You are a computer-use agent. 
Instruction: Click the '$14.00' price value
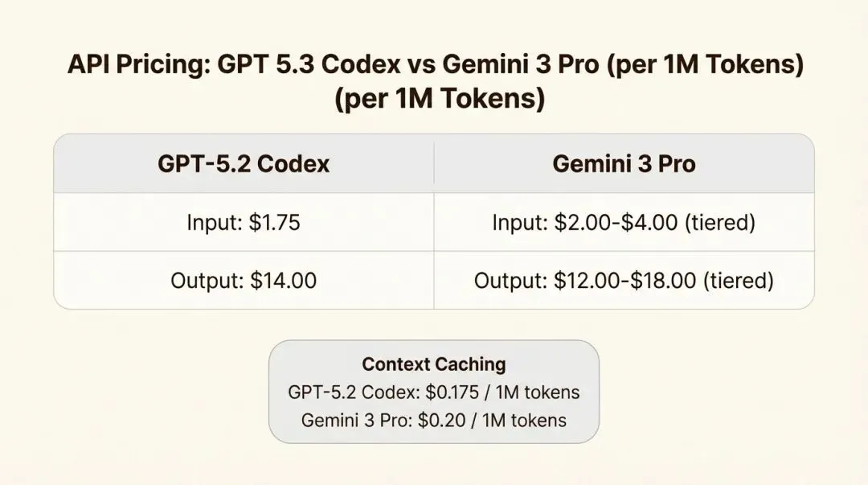[x=284, y=280]
